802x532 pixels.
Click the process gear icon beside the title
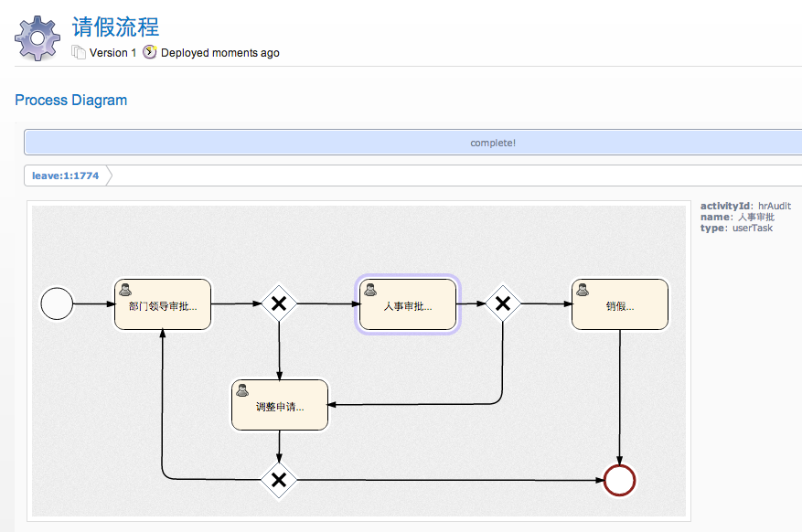(x=37, y=37)
